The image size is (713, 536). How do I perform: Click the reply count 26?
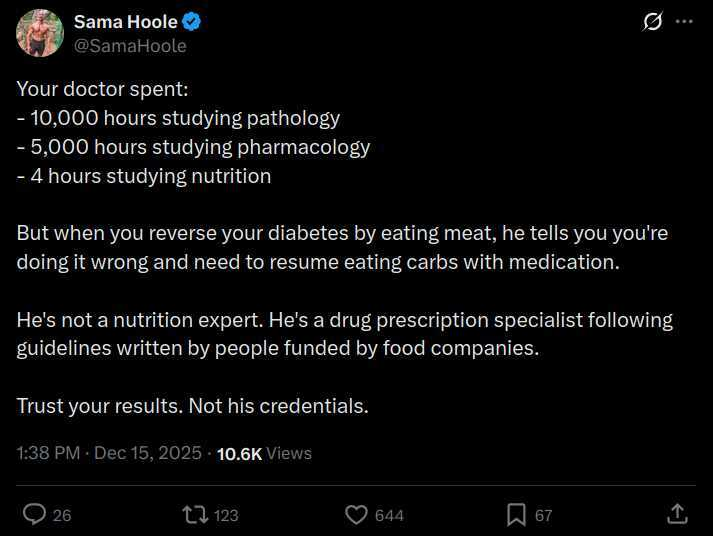tap(62, 515)
